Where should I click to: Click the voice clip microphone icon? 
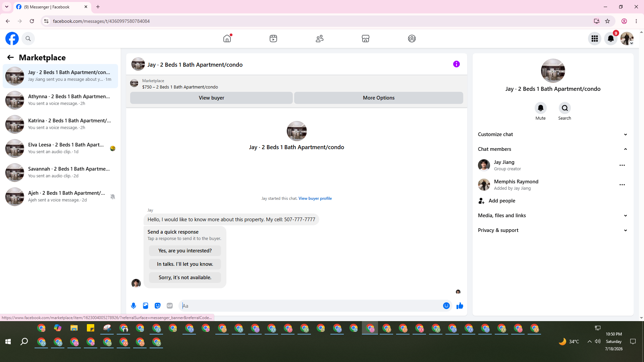click(x=133, y=306)
